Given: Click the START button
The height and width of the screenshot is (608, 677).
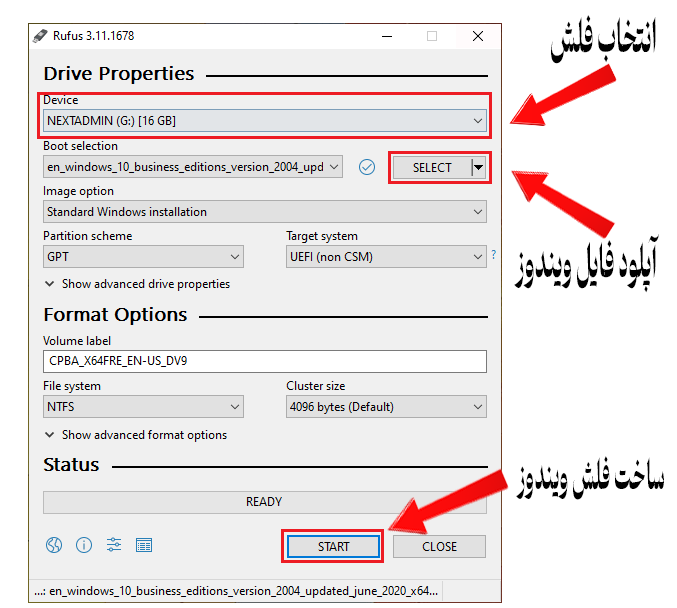Looking at the screenshot, I should click(x=333, y=546).
